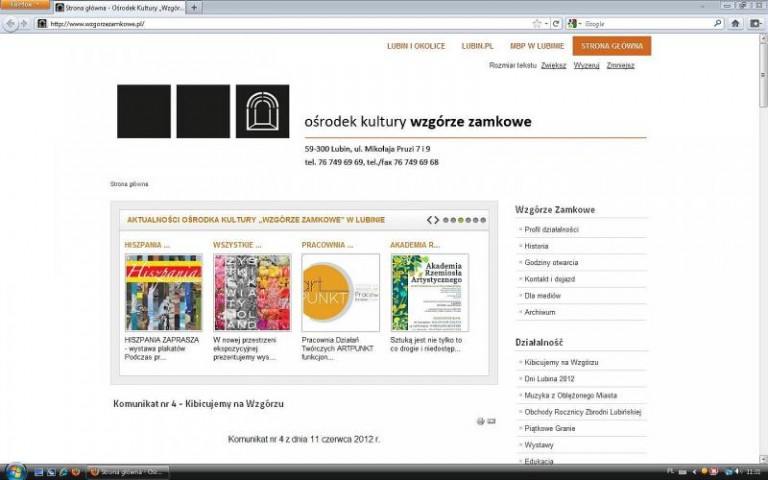
Task: Select fourth news slider dot
Action: (x=468, y=220)
